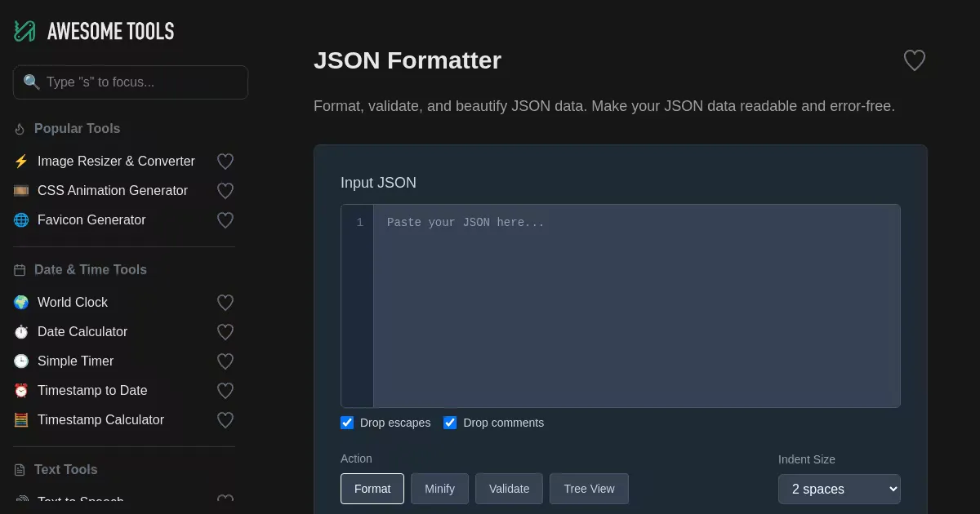980x514 pixels.
Task: Click heart icon beside Date Calculator
Action: point(225,332)
